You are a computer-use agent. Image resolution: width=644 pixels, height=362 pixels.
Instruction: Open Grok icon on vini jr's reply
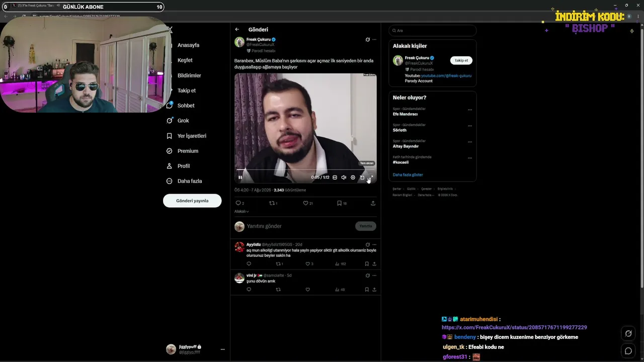tap(367, 276)
